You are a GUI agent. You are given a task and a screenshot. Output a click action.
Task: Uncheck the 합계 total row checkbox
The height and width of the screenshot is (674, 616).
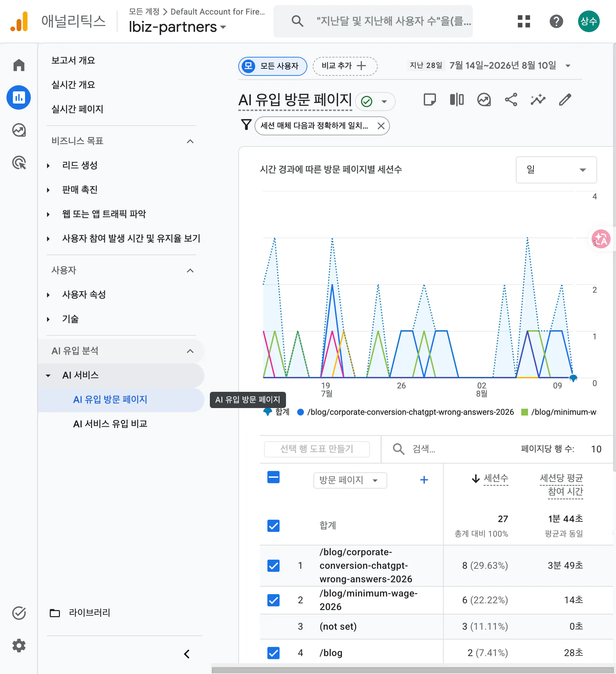pyautogui.click(x=273, y=525)
